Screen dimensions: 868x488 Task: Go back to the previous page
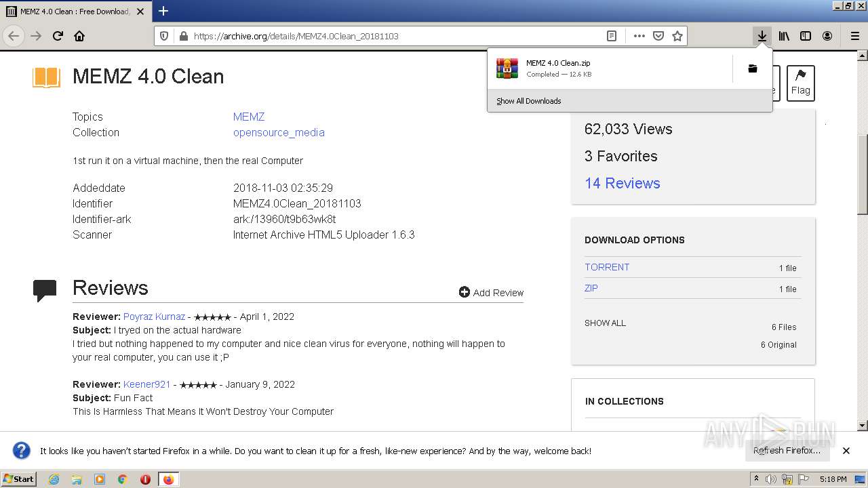pyautogui.click(x=14, y=36)
